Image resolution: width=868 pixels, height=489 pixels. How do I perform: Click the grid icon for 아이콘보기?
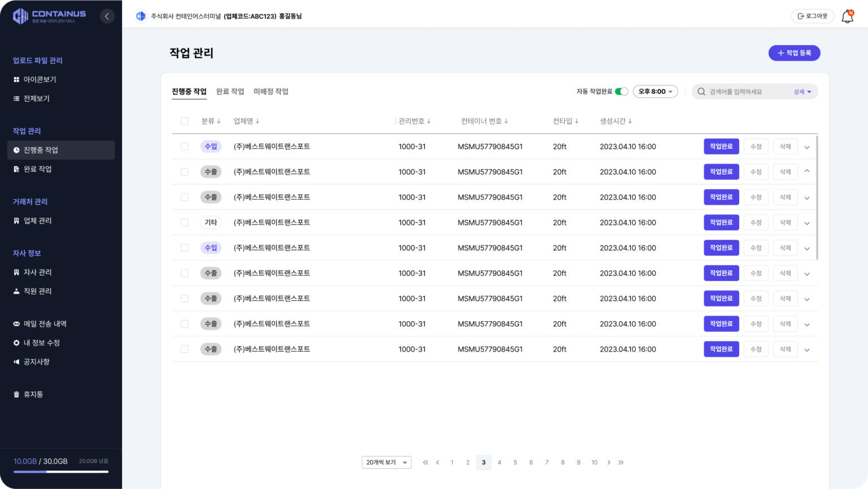point(16,80)
